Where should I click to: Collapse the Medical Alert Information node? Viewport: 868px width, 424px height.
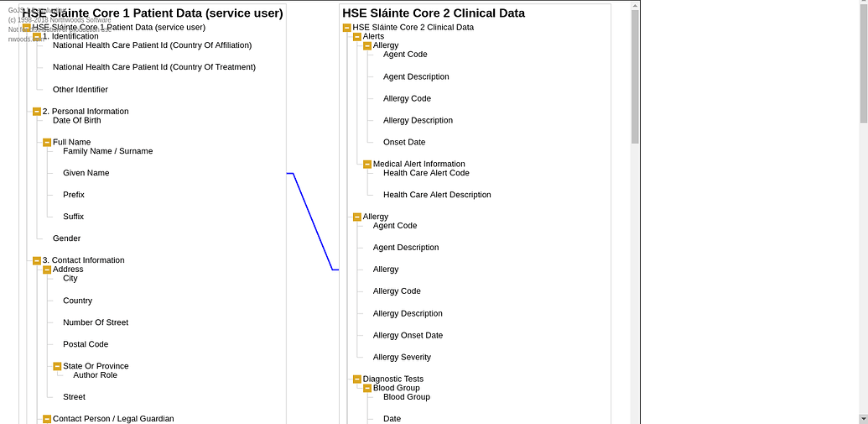[x=367, y=165]
